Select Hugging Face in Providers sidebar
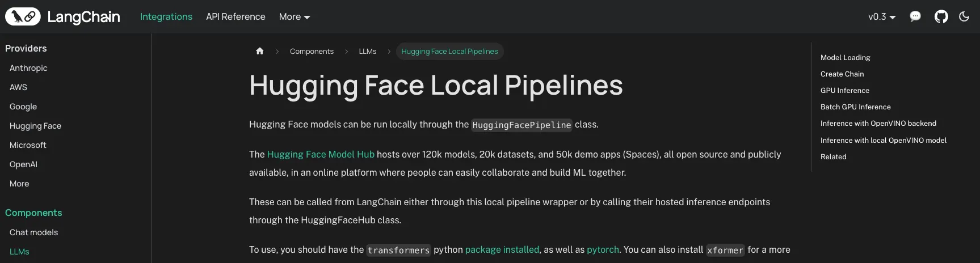The width and height of the screenshot is (980, 263). tap(35, 126)
